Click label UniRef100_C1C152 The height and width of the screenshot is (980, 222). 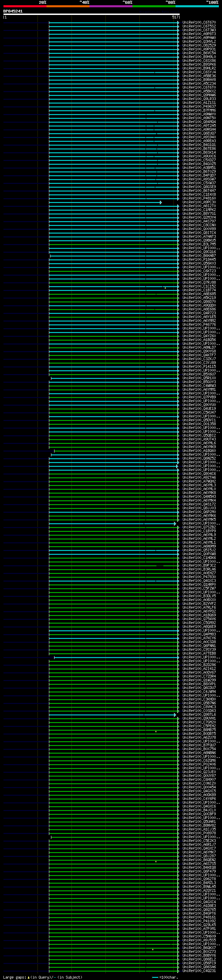point(199,286)
